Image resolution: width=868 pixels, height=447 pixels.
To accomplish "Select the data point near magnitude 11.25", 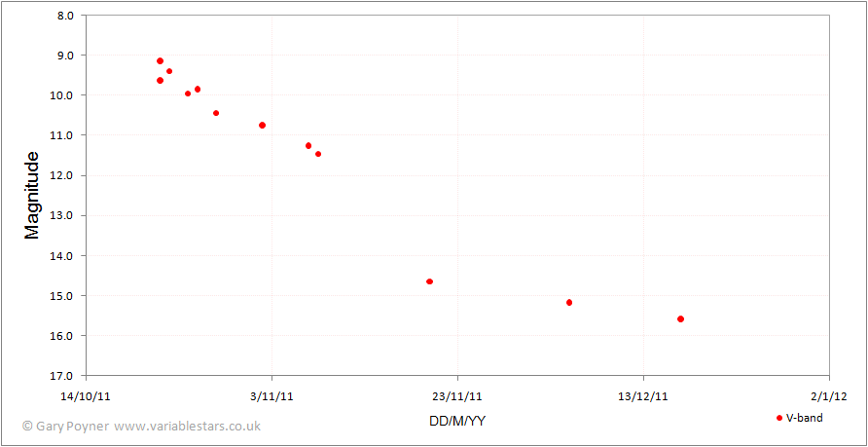I will pyautogui.click(x=308, y=146).
